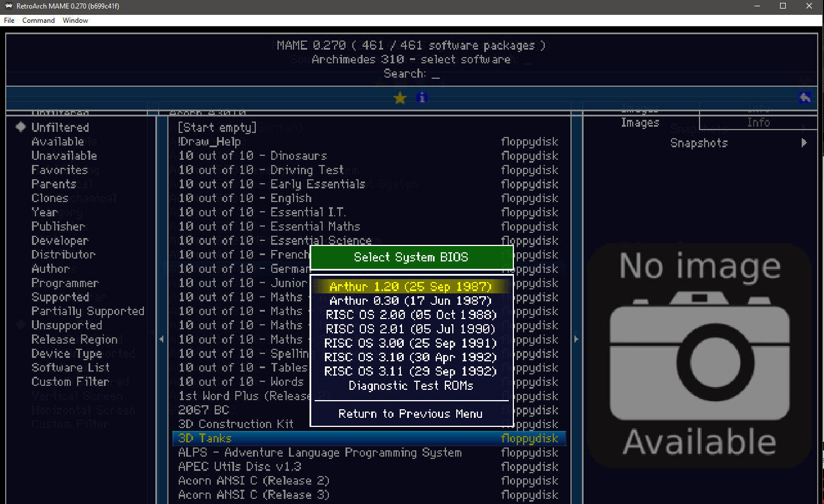824x504 pixels.
Task: Switch to the Info tab
Action: tap(758, 123)
